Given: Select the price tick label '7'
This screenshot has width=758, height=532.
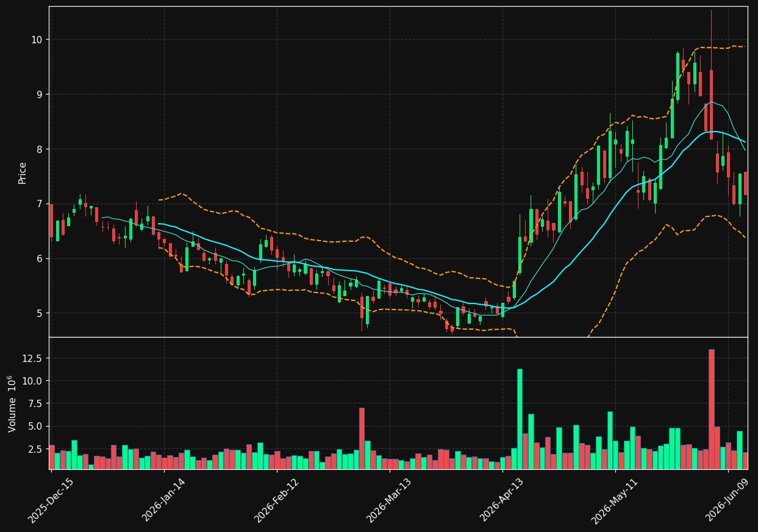Looking at the screenshot, I should pyautogui.click(x=41, y=204).
